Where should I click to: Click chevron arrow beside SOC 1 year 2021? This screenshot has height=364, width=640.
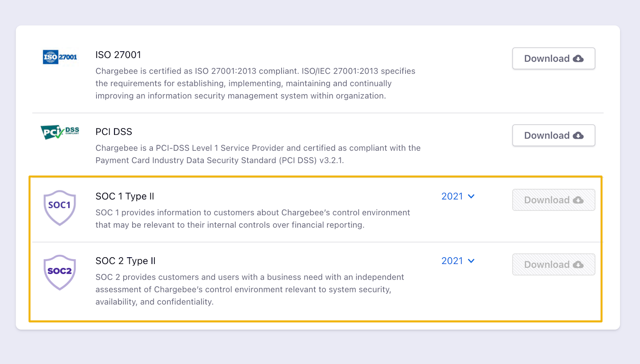[x=471, y=196]
